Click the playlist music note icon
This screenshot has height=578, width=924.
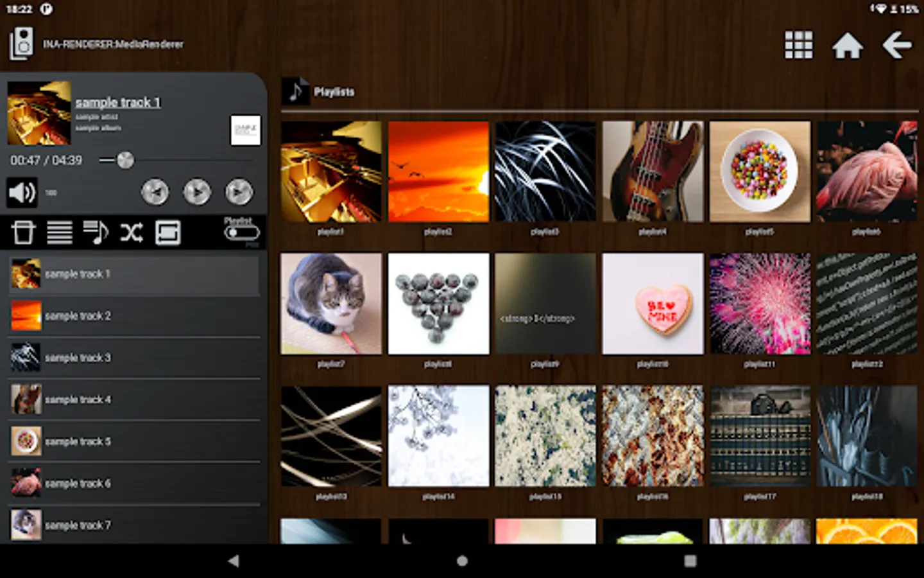(96, 232)
